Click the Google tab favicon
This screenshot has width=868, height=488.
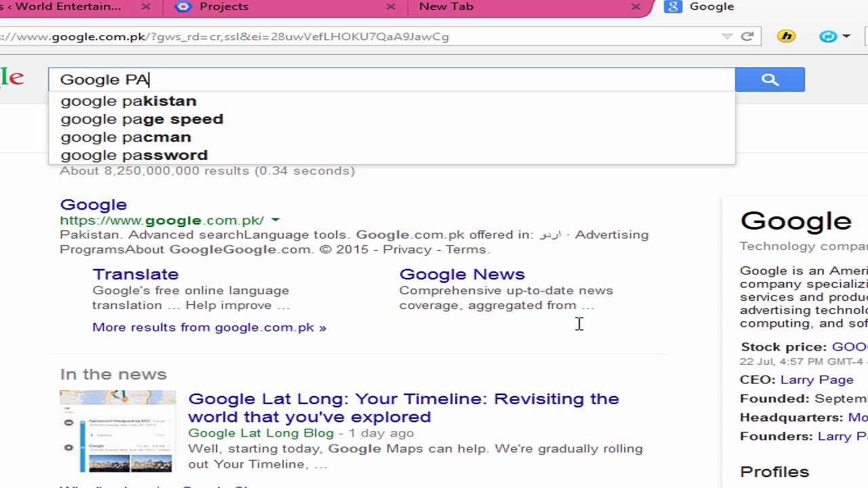click(x=673, y=7)
